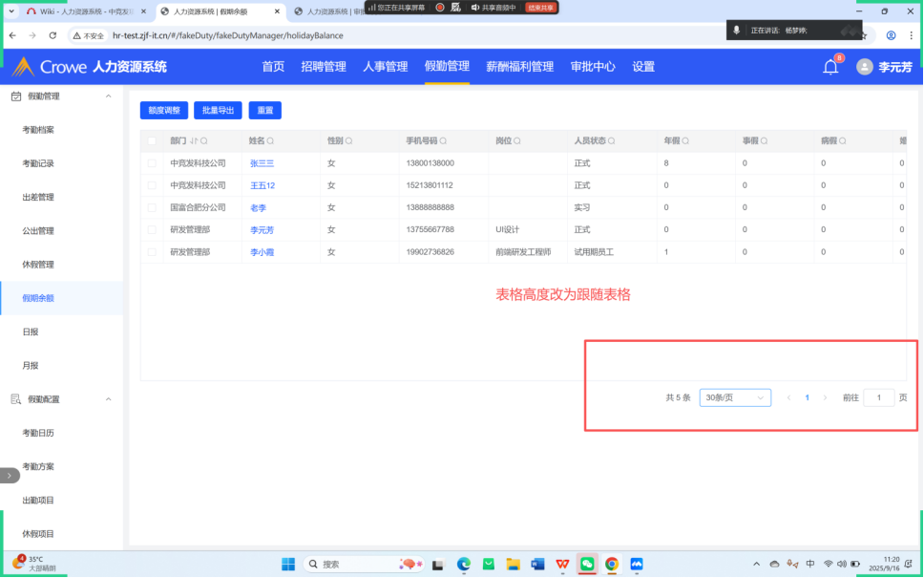Open the 30条/页 page size dropdown
The image size is (924, 578).
coord(735,397)
